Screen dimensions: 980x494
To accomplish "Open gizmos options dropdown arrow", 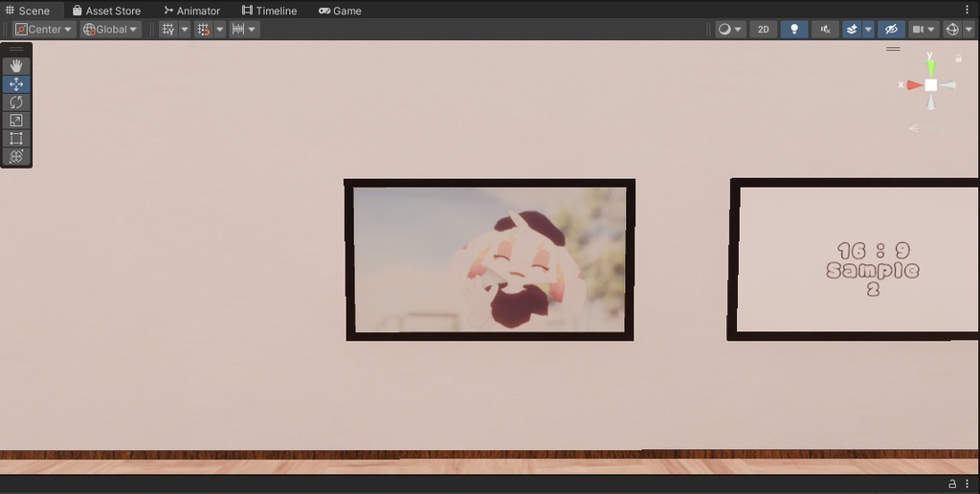I will click(969, 30).
